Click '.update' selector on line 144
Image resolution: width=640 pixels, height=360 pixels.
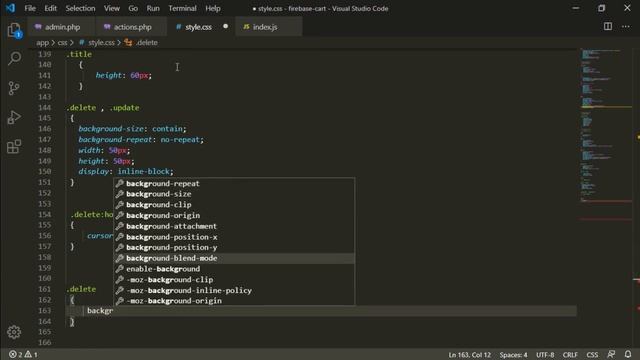[x=124, y=108]
